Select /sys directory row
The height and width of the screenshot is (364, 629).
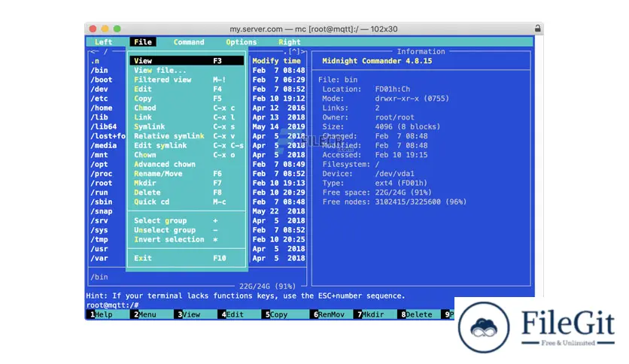tap(99, 230)
